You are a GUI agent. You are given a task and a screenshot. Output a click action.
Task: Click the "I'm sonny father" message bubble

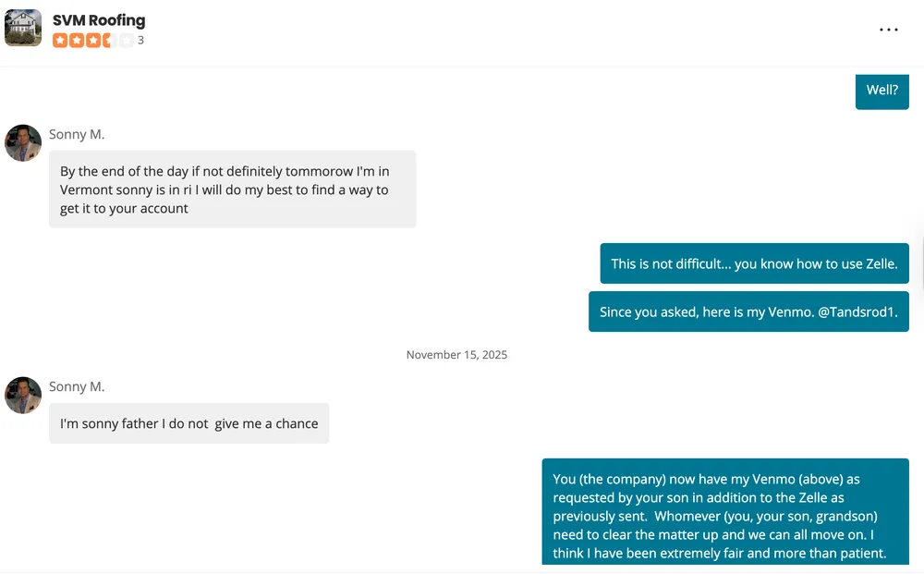click(188, 423)
